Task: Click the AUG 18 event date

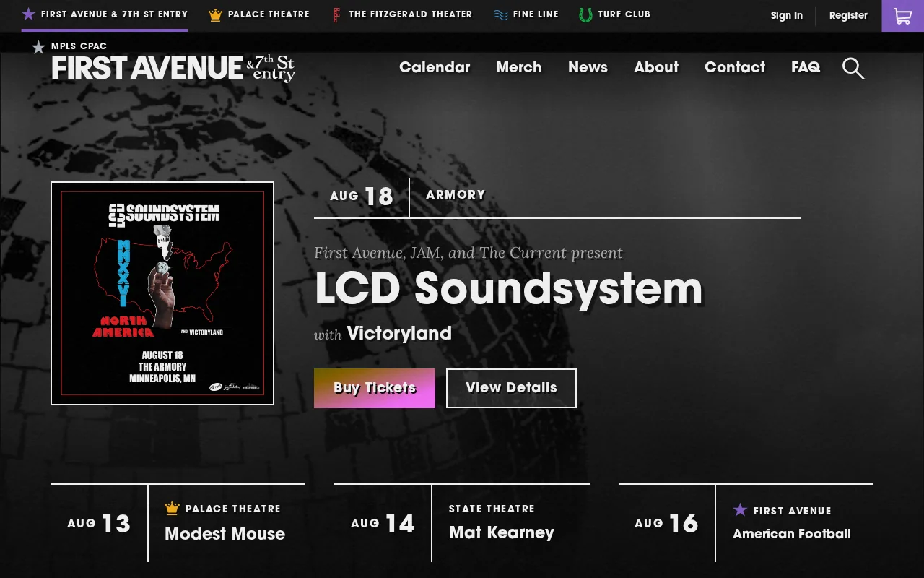Action: [x=362, y=197]
